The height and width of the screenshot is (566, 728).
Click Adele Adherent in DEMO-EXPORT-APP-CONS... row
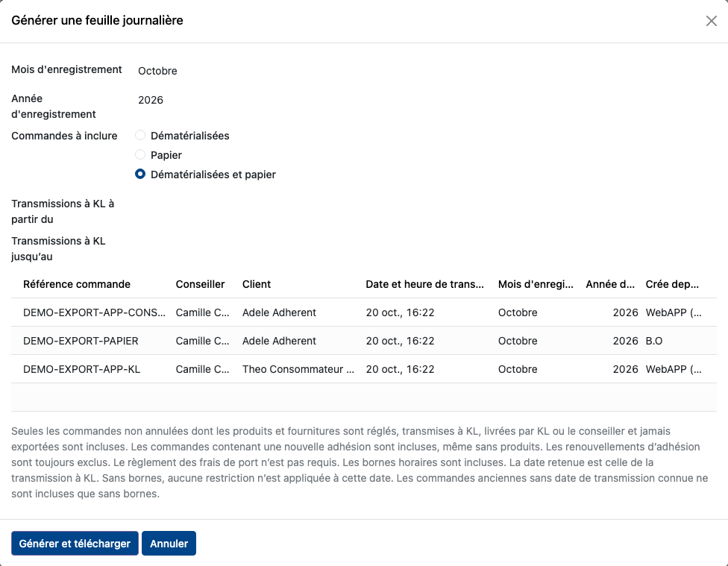tap(279, 312)
